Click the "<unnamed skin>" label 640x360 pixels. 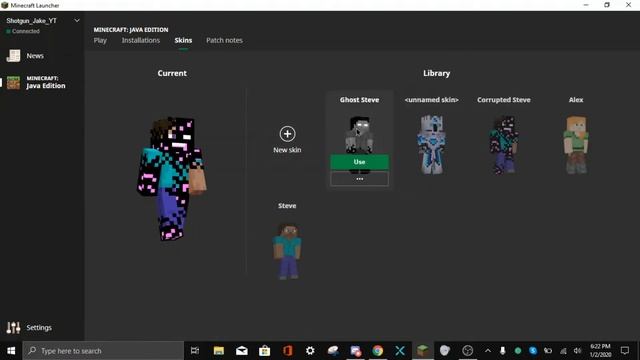point(431,100)
